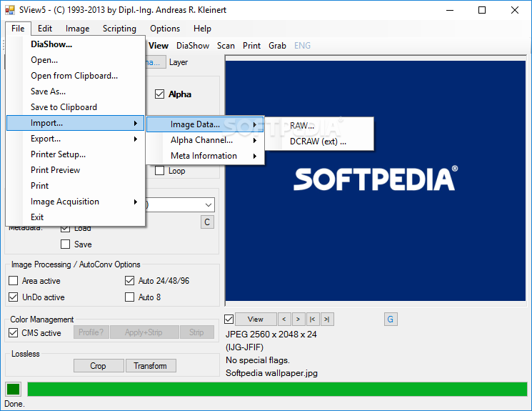Click the Strip button
532x411 pixels.
[197, 332]
